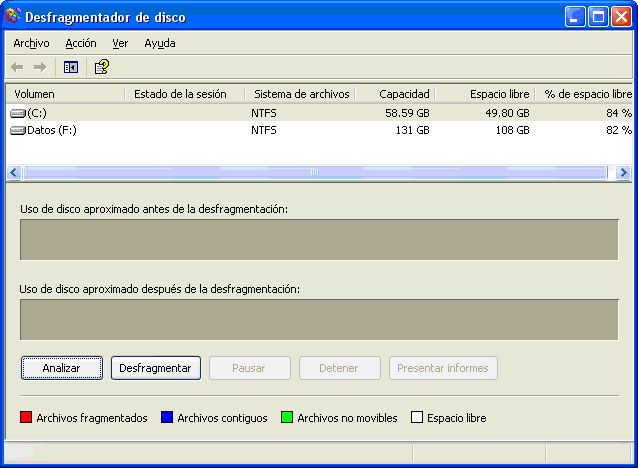Click the green Archivos no movibles swatch
The width and height of the screenshot is (638, 468).
[287, 417]
